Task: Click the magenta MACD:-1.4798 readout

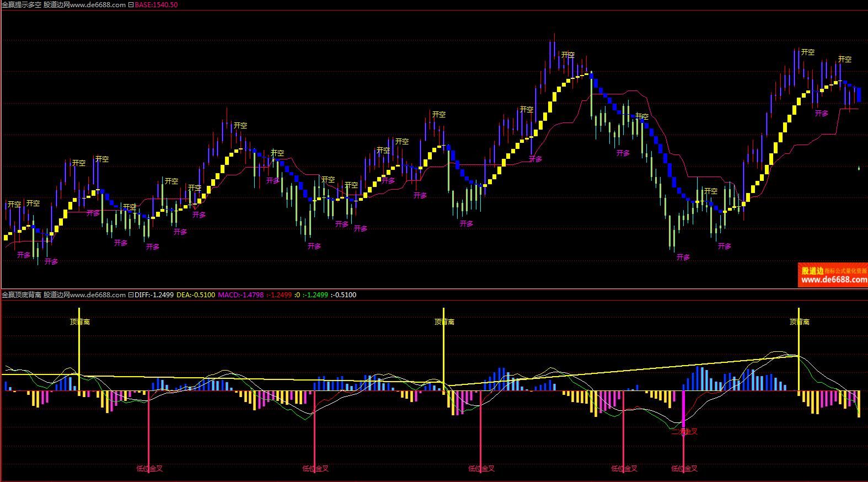Action: [240, 295]
